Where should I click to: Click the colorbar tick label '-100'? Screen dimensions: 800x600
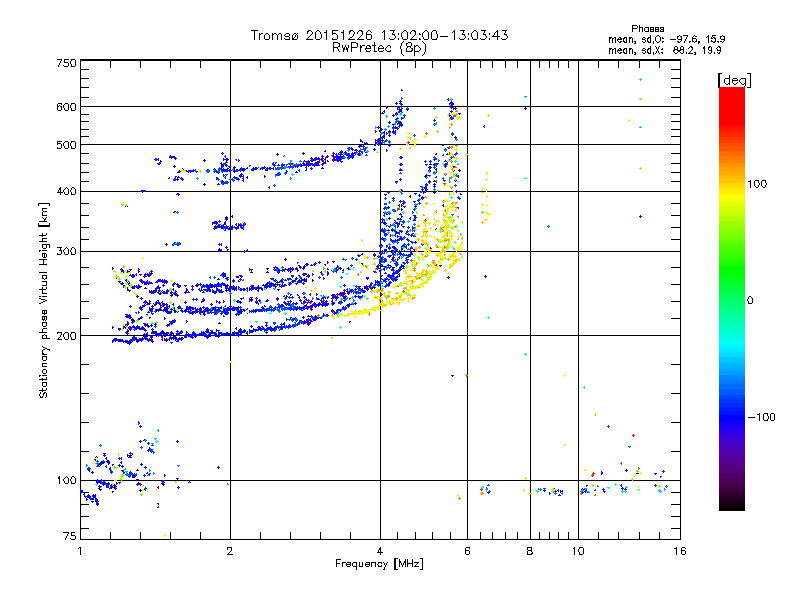tap(762, 417)
